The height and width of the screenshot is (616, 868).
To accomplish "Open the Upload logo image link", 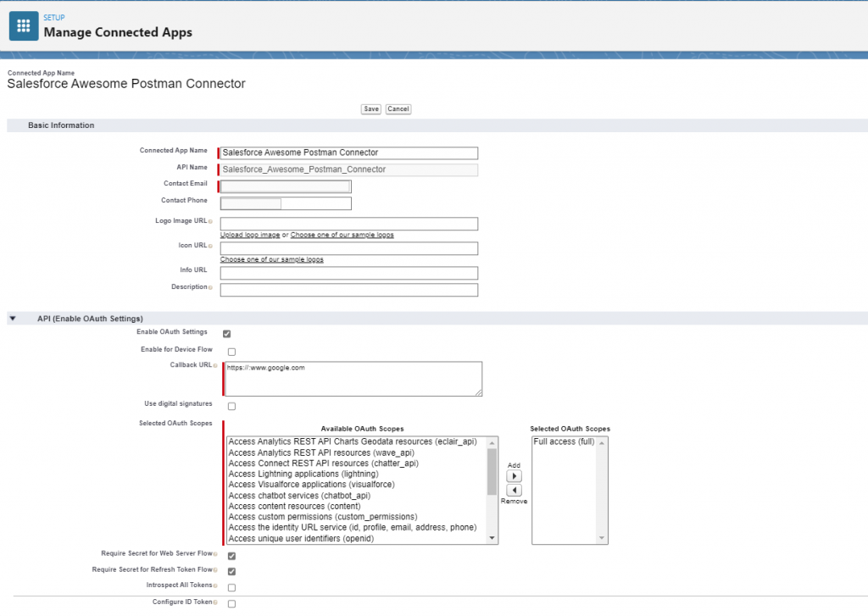I will pyautogui.click(x=250, y=235).
